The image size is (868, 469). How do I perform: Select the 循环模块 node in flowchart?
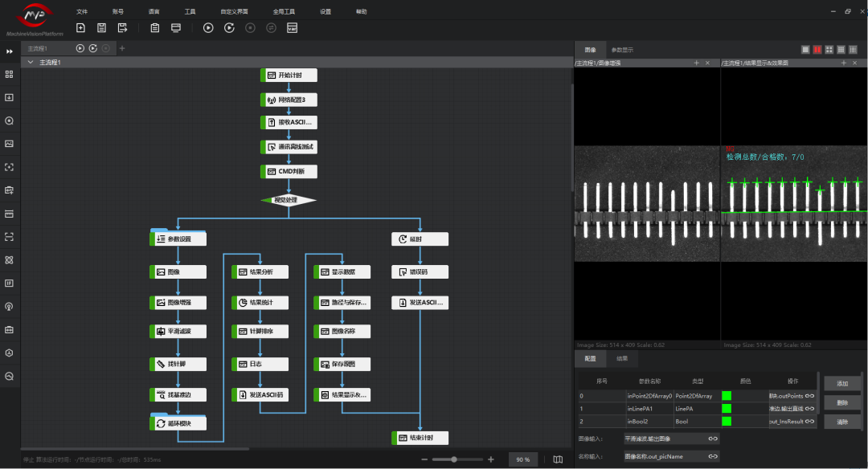pos(178,423)
